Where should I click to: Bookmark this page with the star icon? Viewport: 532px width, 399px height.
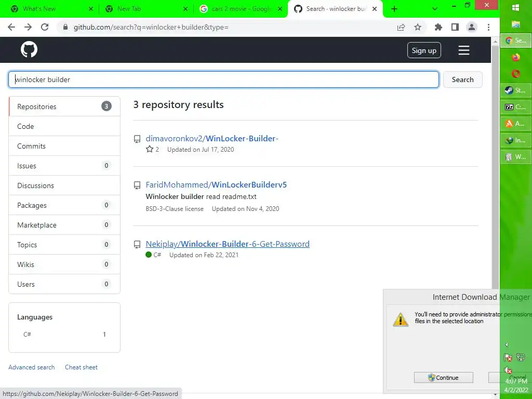pos(418,27)
